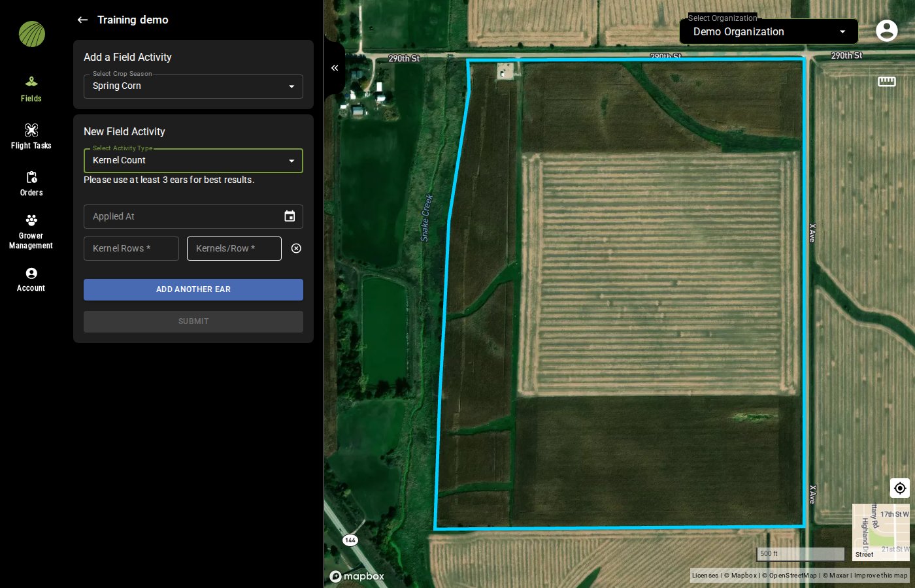The width and height of the screenshot is (915, 588).
Task: Expand the Select Crop Season dropdown
Action: tap(193, 86)
